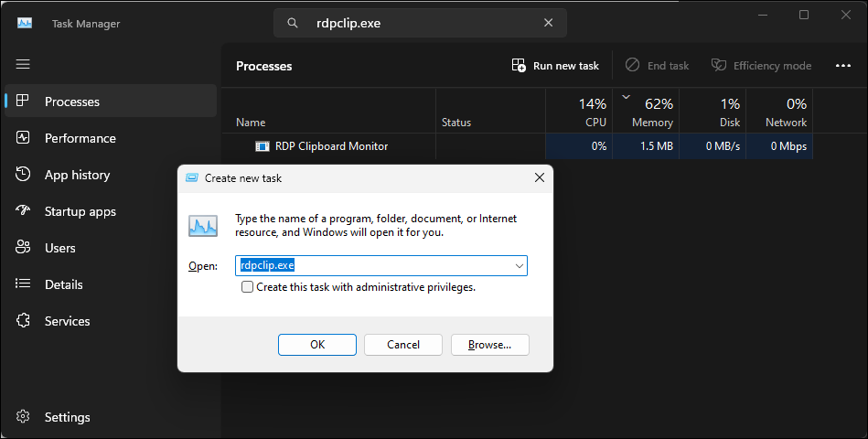Expand the Open combo box dropdown
This screenshot has width=868, height=439.
519,265
